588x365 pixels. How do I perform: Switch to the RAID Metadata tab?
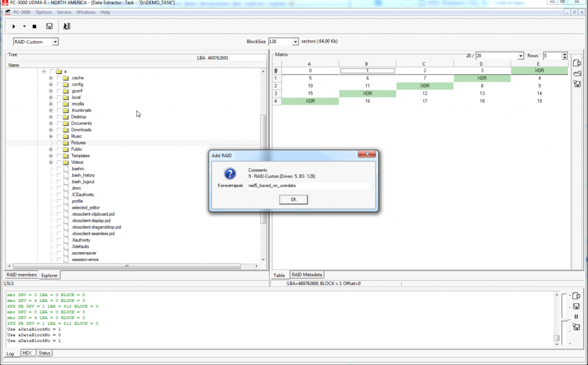tap(307, 275)
